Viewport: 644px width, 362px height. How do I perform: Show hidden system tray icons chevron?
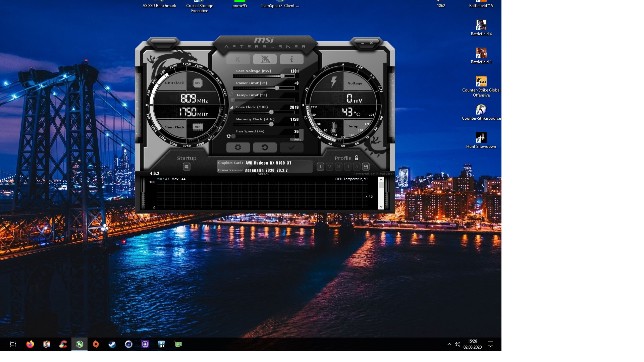point(449,344)
